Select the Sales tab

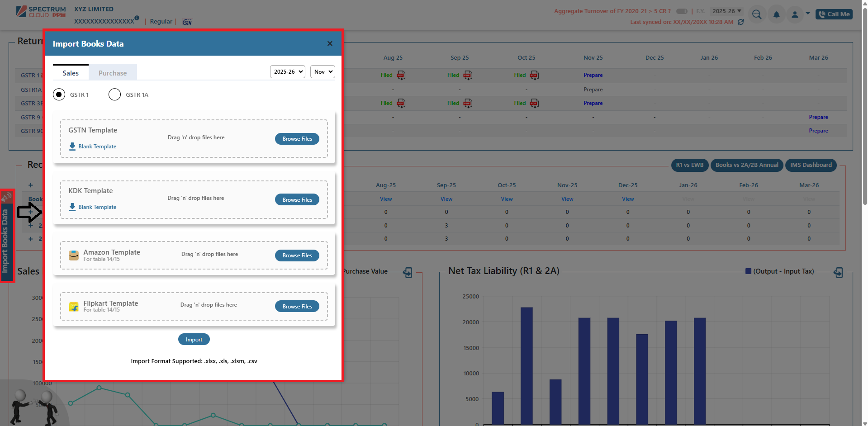point(71,73)
